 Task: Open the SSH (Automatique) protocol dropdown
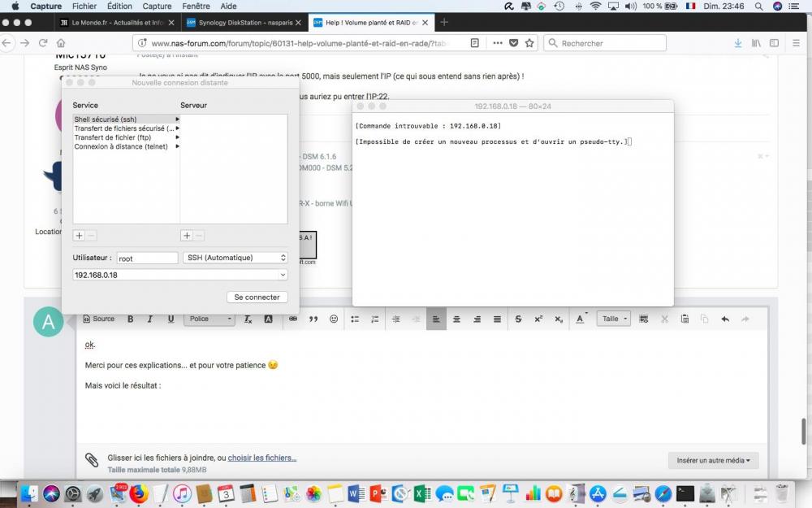click(x=235, y=258)
